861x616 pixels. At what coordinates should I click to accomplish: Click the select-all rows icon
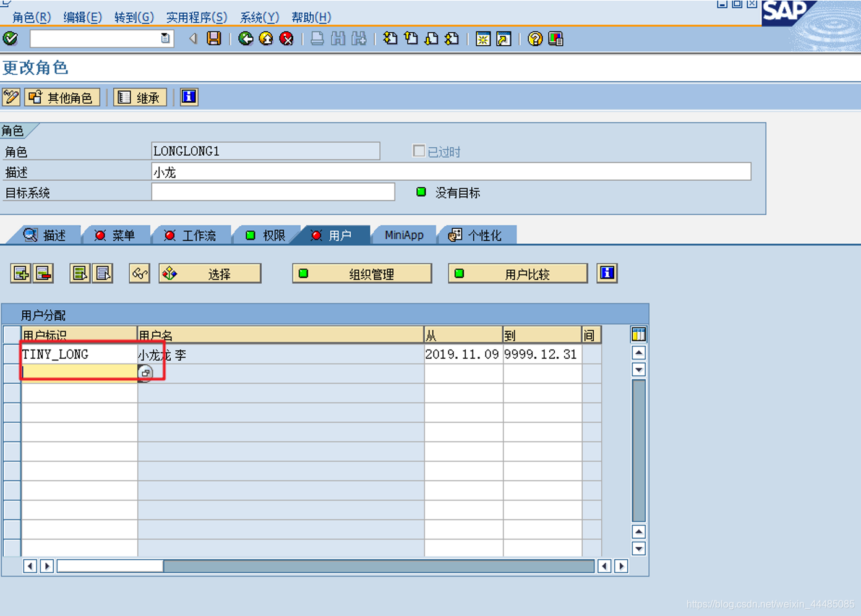[x=80, y=273]
